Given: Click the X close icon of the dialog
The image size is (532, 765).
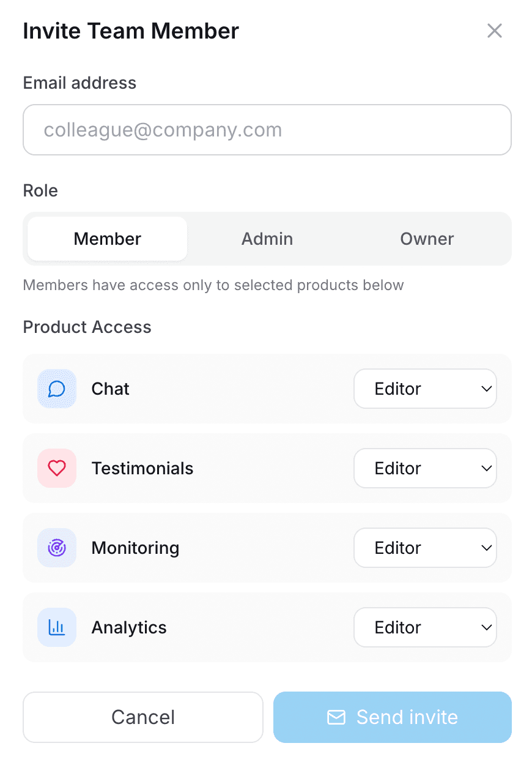Looking at the screenshot, I should coord(494,31).
